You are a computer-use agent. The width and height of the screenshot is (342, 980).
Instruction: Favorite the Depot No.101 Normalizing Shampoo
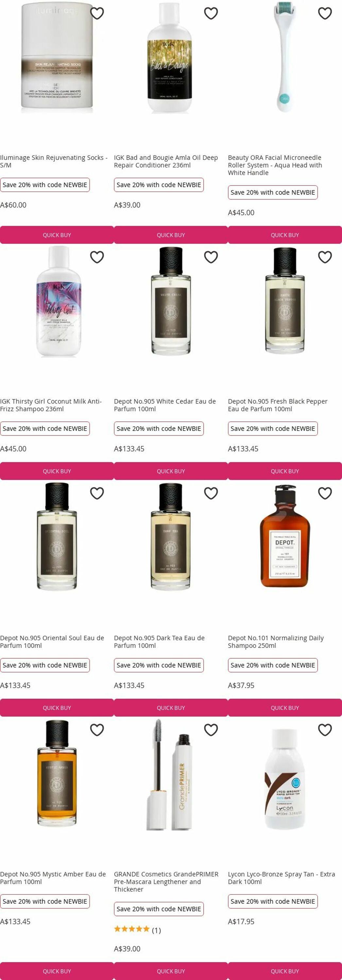click(324, 493)
